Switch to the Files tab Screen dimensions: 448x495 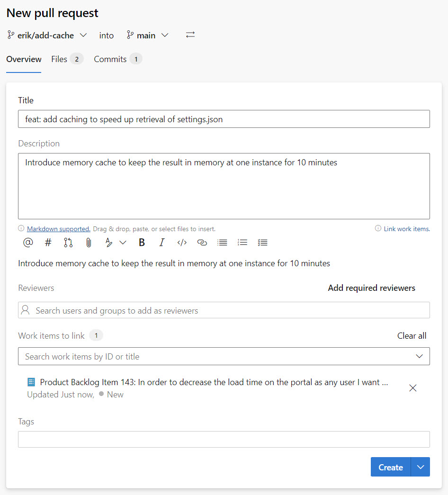[x=67, y=59]
